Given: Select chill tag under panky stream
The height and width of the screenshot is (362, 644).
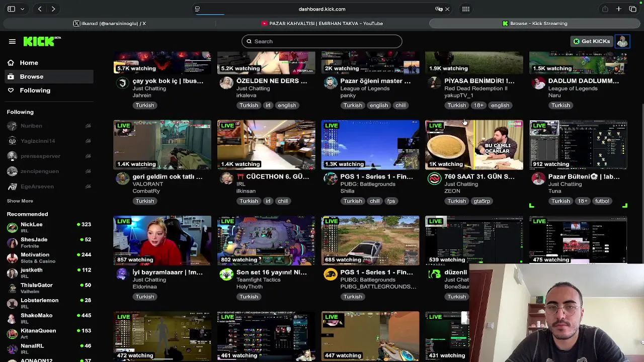Looking at the screenshot, I should (x=400, y=106).
